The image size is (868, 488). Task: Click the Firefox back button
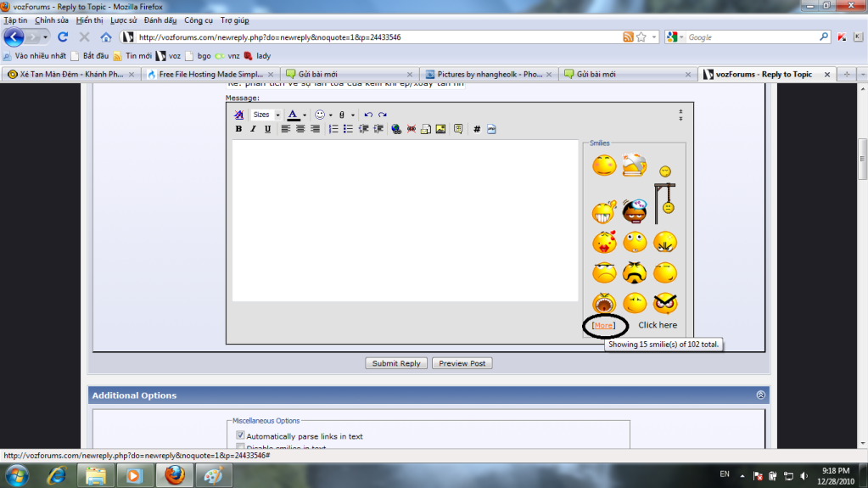point(14,37)
